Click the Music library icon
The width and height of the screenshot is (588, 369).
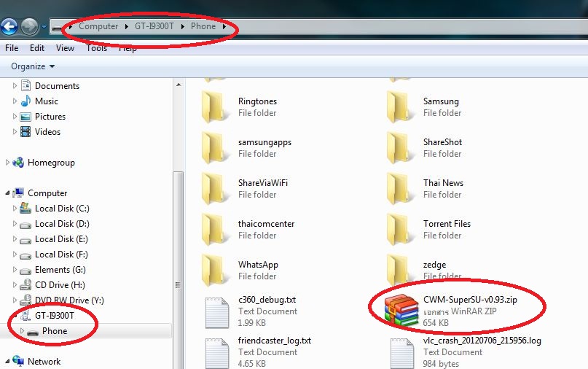pyautogui.click(x=26, y=101)
